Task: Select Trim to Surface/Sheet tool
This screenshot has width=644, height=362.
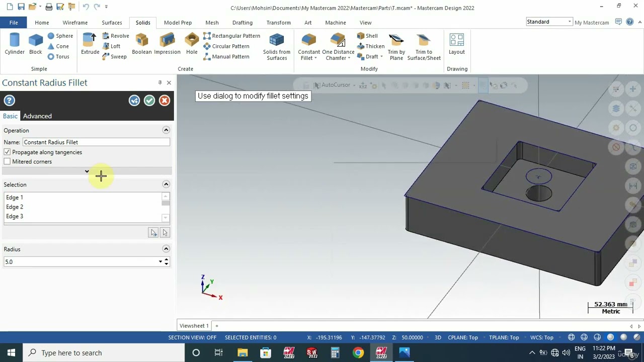Action: pos(424,47)
